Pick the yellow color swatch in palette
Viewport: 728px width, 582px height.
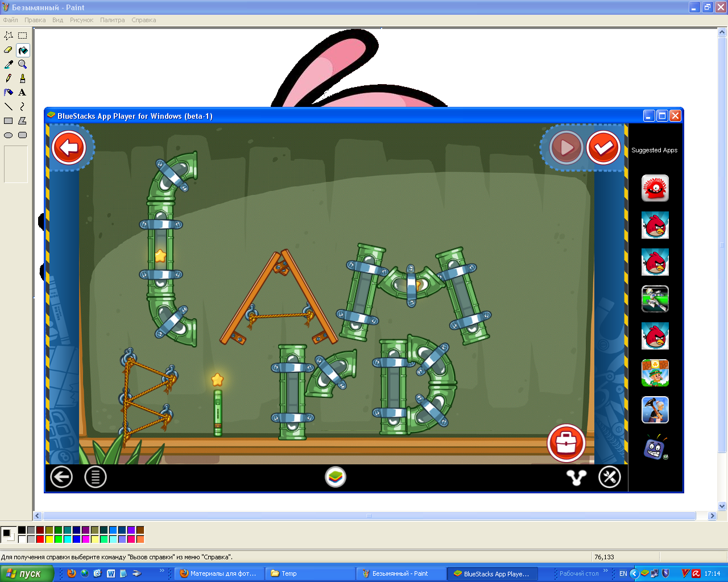coord(49,539)
